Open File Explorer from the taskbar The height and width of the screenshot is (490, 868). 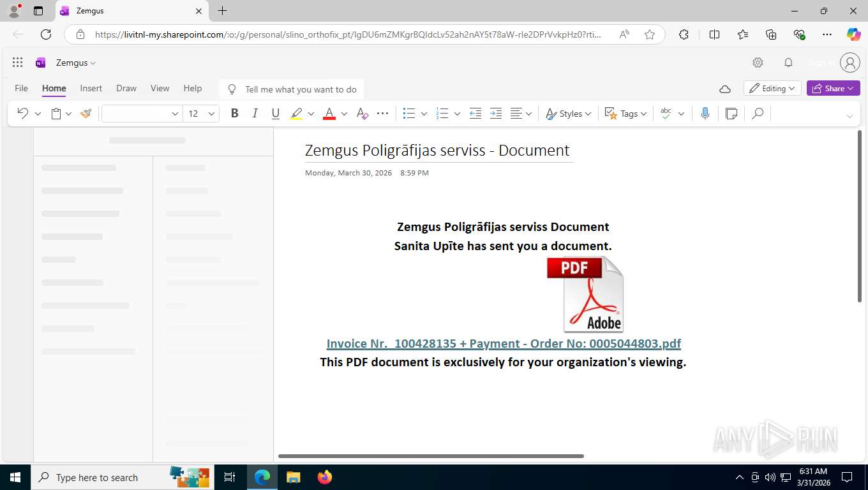coord(293,477)
